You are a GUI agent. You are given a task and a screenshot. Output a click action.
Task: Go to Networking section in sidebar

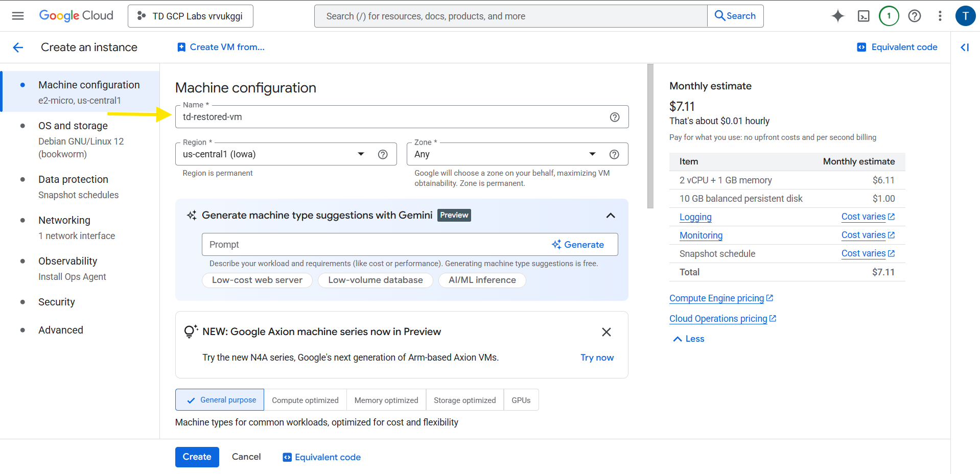pos(64,220)
